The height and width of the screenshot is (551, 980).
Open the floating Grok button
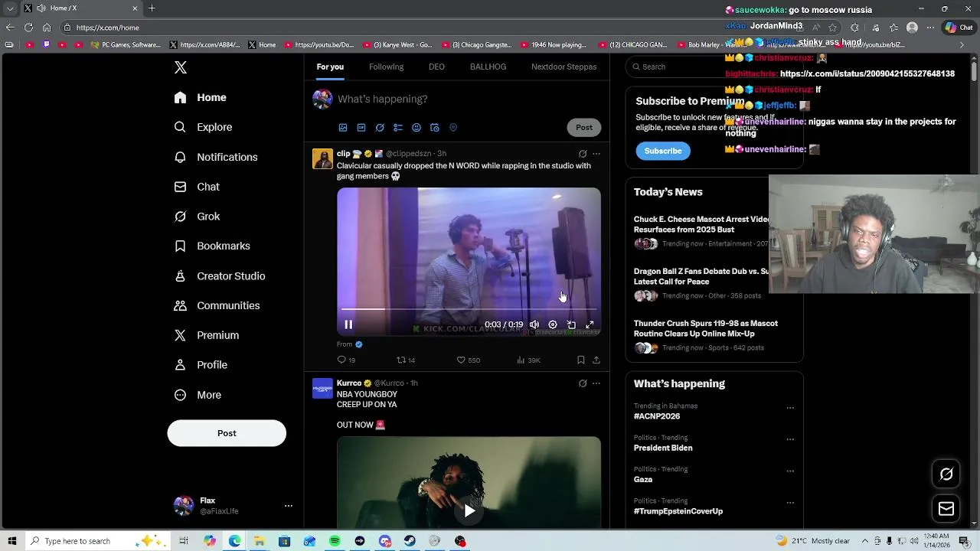(x=946, y=474)
